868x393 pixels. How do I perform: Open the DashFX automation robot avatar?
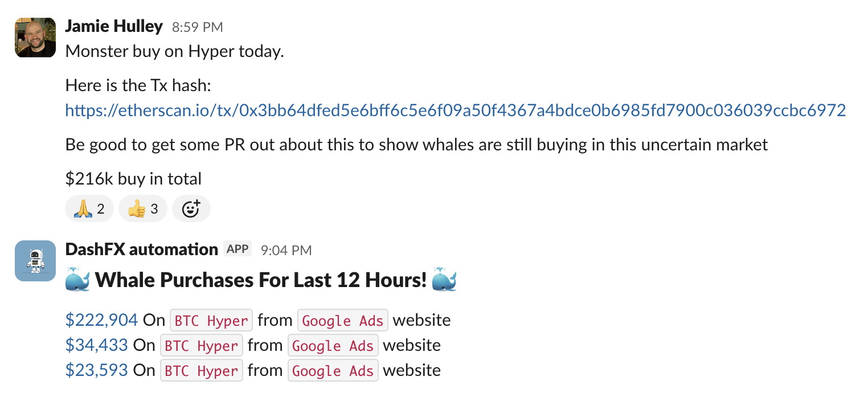[x=35, y=260]
